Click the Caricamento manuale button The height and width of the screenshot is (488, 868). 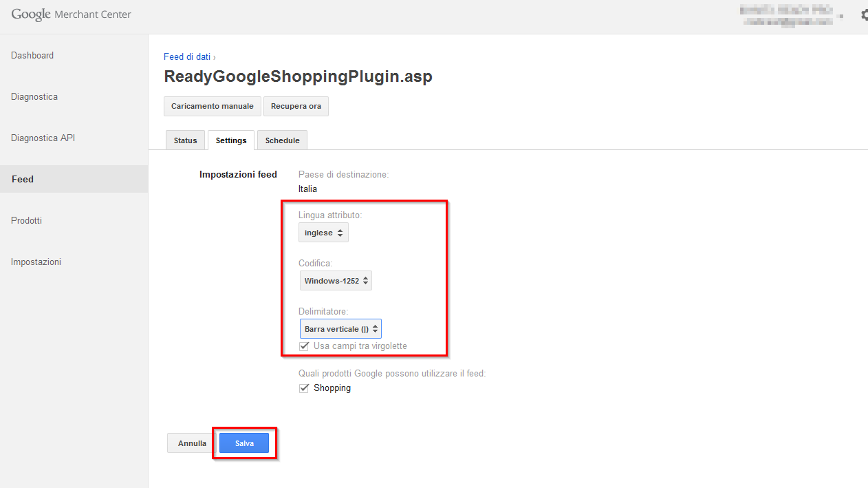coord(213,106)
